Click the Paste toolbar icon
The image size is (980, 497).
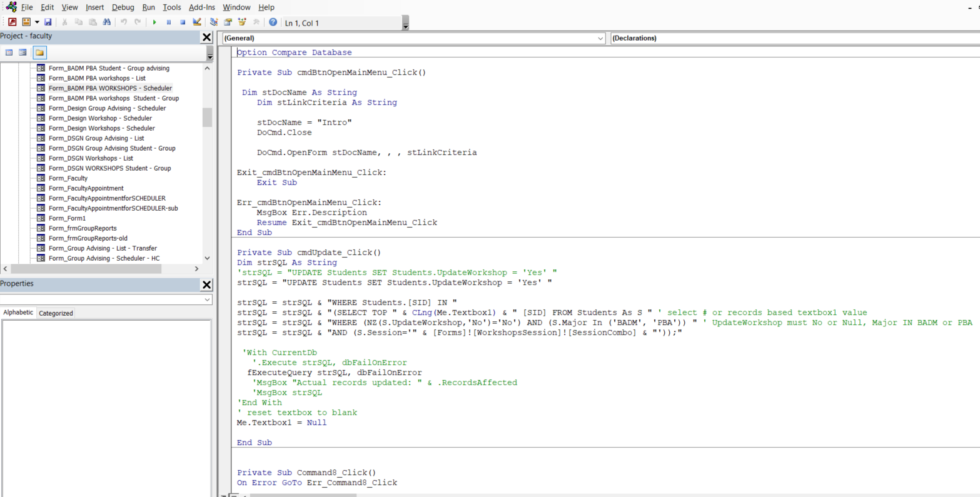pyautogui.click(x=93, y=22)
